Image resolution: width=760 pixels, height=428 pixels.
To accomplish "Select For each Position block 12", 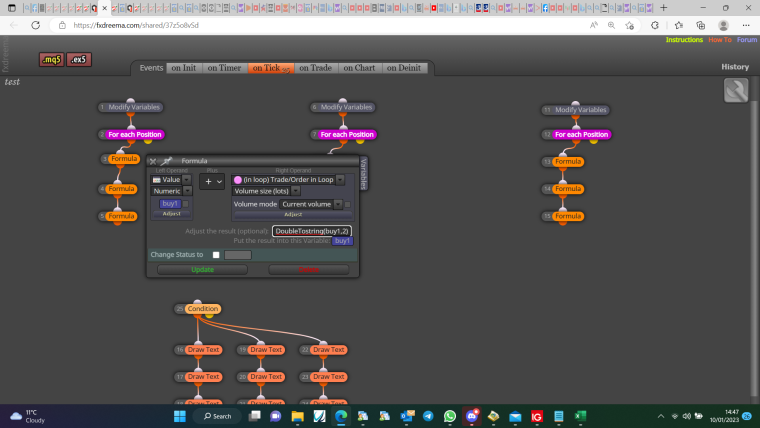I will tap(581, 134).
